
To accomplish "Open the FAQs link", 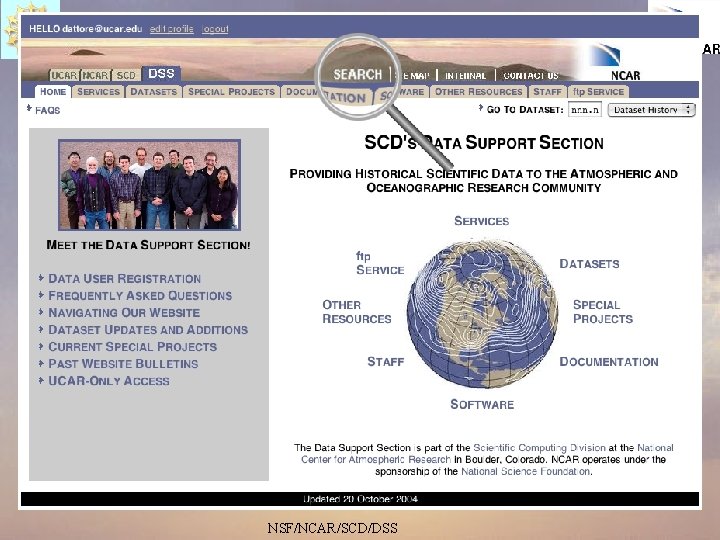I will (47, 110).
